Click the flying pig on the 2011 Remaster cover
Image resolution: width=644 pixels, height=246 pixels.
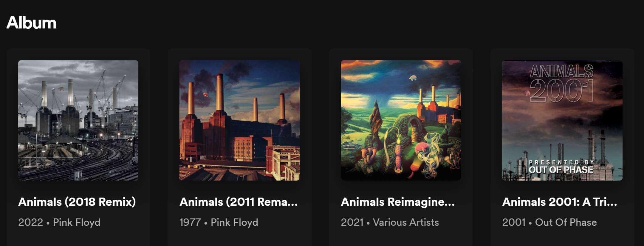click(x=205, y=95)
